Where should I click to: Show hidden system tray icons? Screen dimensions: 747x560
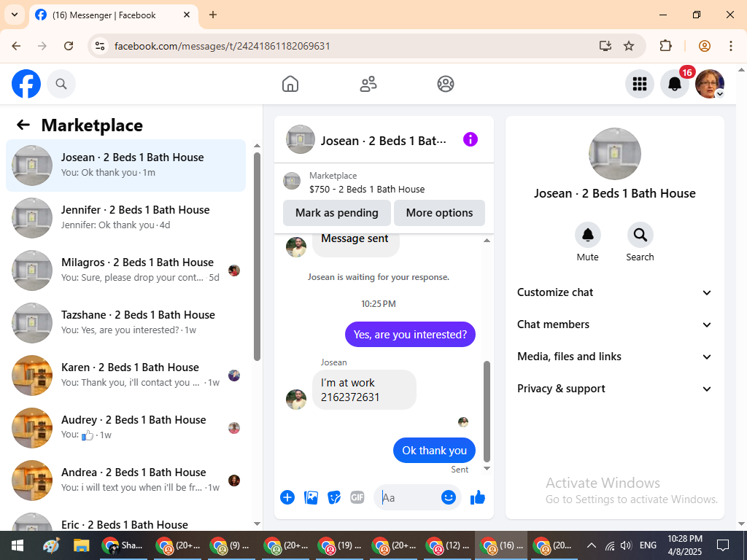[591, 545]
